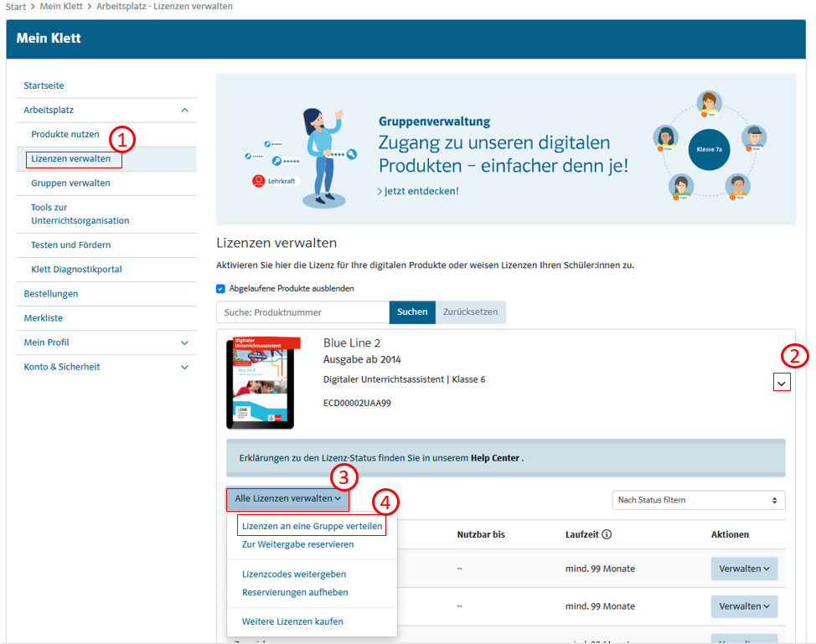Open Startseite in sidebar
Viewport: 816px width, 644px height.
[44, 85]
